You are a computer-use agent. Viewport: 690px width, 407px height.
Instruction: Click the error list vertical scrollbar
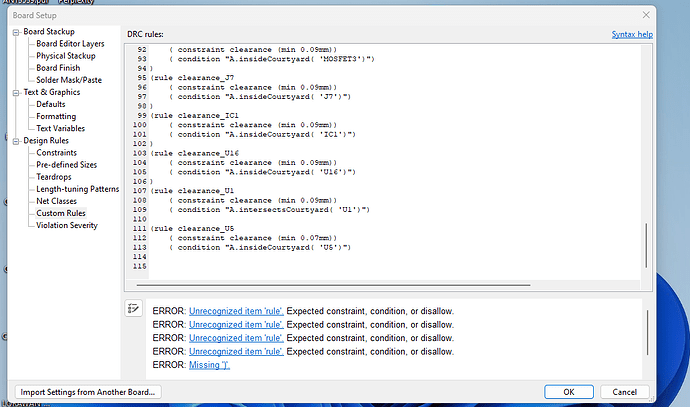(647, 332)
